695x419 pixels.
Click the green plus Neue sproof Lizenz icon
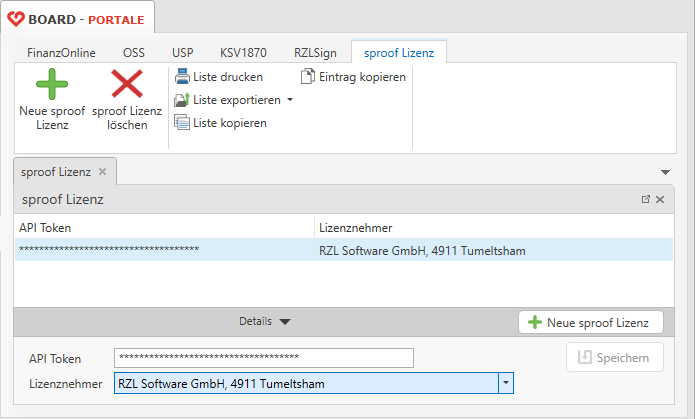coord(52,84)
